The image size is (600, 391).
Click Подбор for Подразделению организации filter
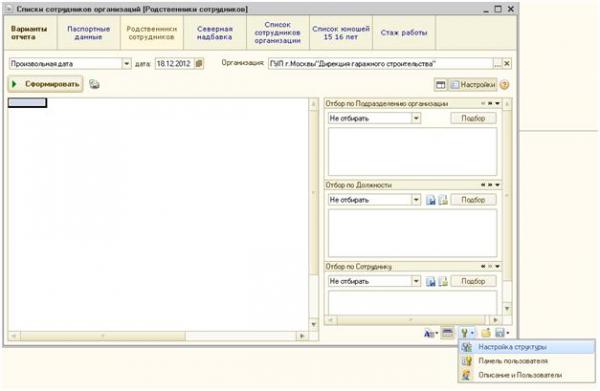tap(473, 118)
